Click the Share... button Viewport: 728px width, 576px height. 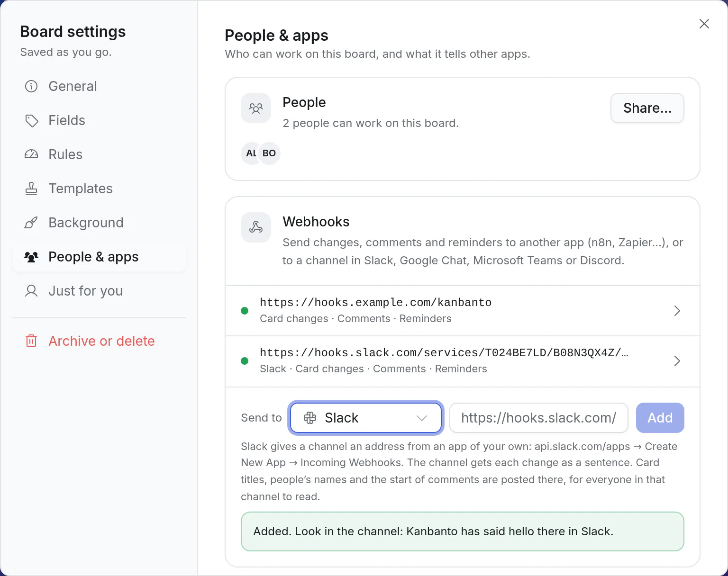[x=647, y=108]
